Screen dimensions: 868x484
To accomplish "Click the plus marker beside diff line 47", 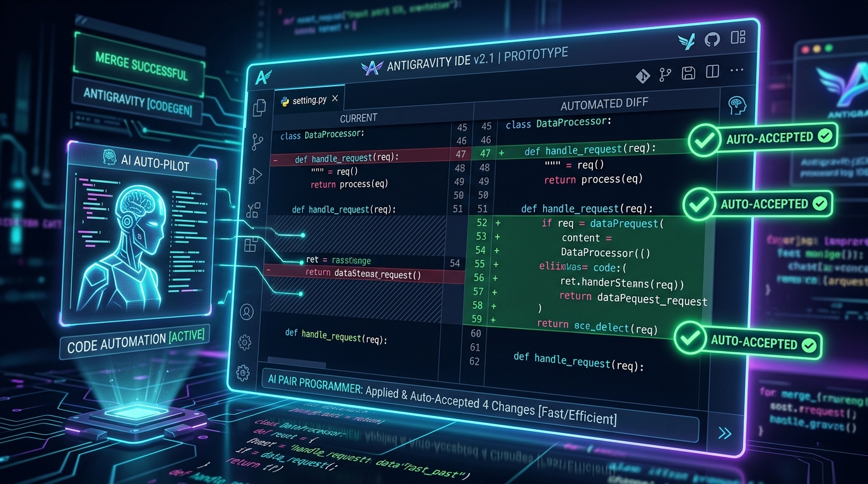I will 501,153.
